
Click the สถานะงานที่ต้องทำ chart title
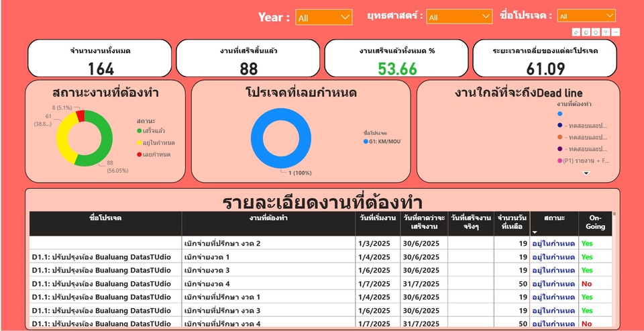coord(105,93)
